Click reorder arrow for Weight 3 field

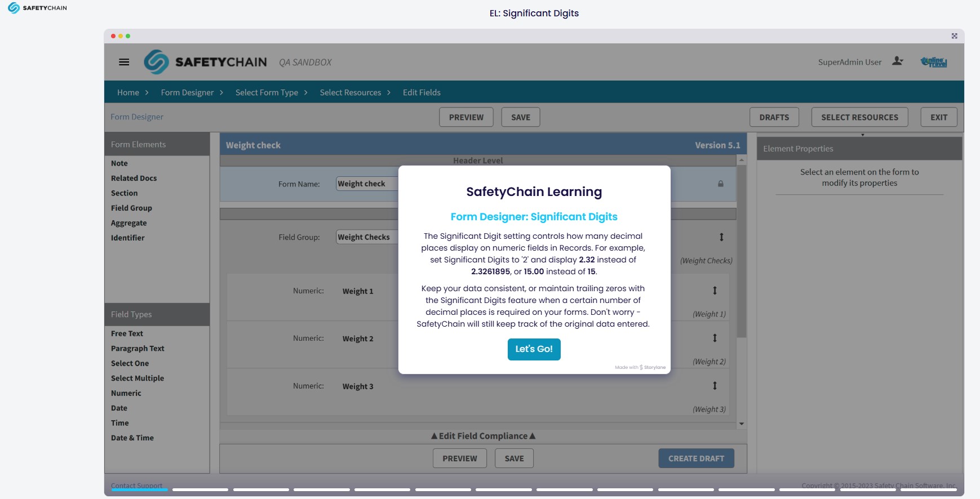715,386
